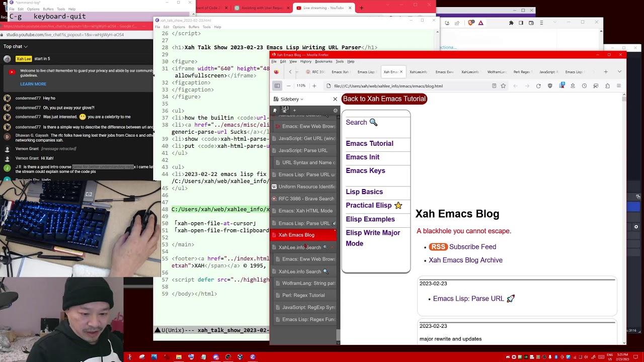Zoom out with the minus button in Firefox
This screenshot has height=362, width=644.
pyautogui.click(x=288, y=86)
